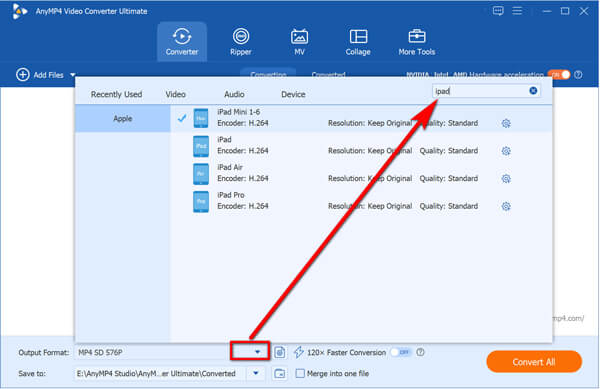The height and width of the screenshot is (389, 600).
Task: Choose the iPad Air preset
Action: coord(361,173)
